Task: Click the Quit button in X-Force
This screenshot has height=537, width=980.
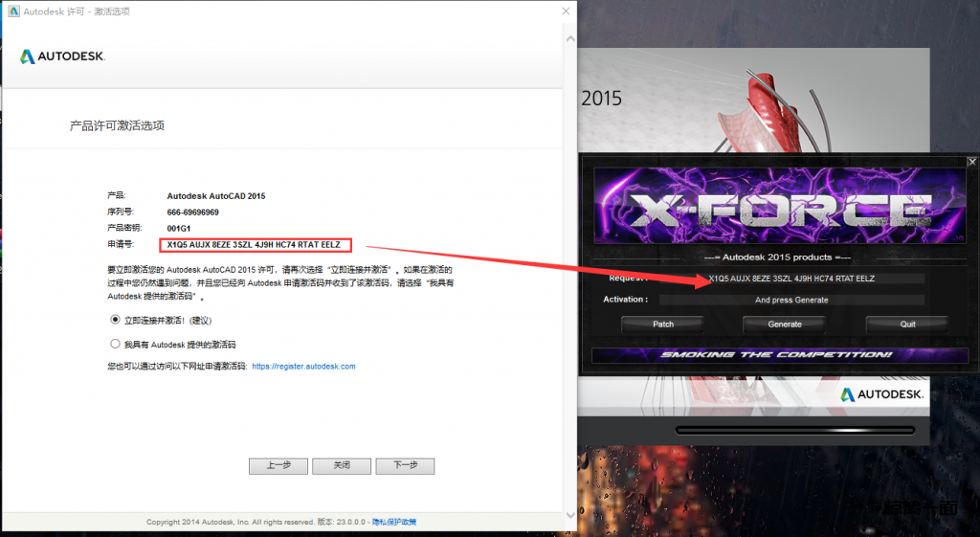Action: tap(907, 324)
